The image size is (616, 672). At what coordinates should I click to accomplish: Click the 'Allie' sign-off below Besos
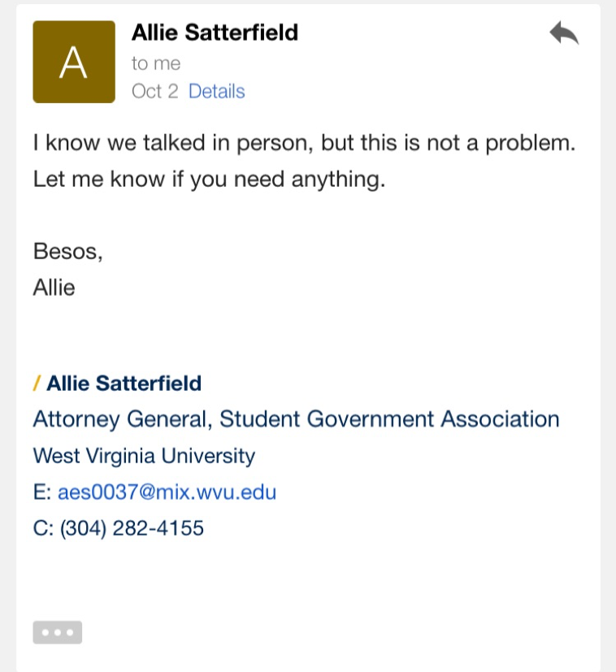point(54,287)
